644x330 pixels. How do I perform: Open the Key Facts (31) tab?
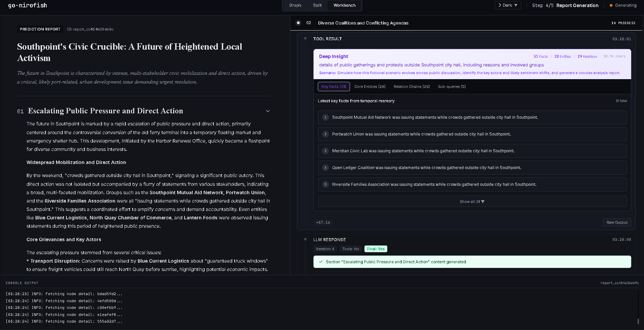(x=334, y=87)
